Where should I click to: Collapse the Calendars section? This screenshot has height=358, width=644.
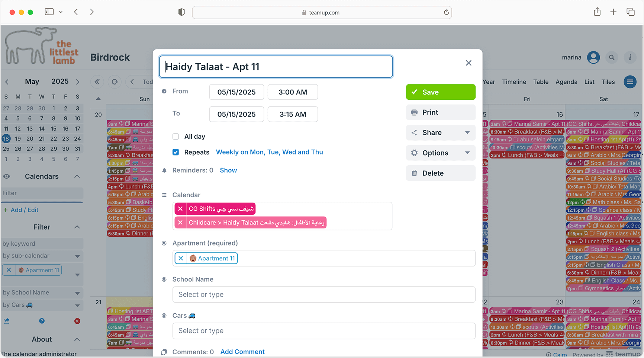tap(77, 176)
